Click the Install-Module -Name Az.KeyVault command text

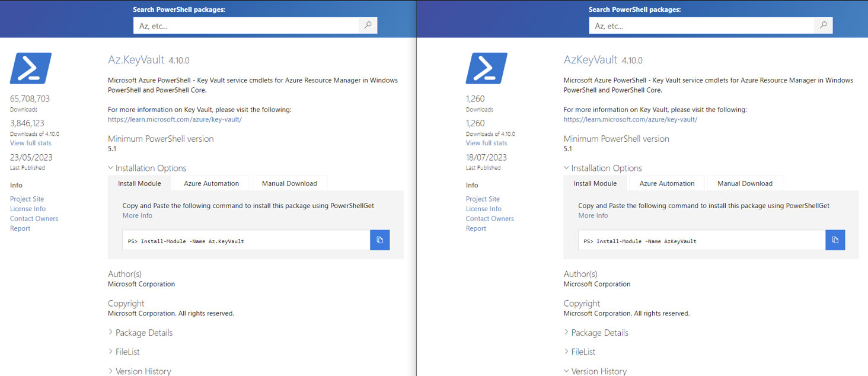click(x=186, y=241)
